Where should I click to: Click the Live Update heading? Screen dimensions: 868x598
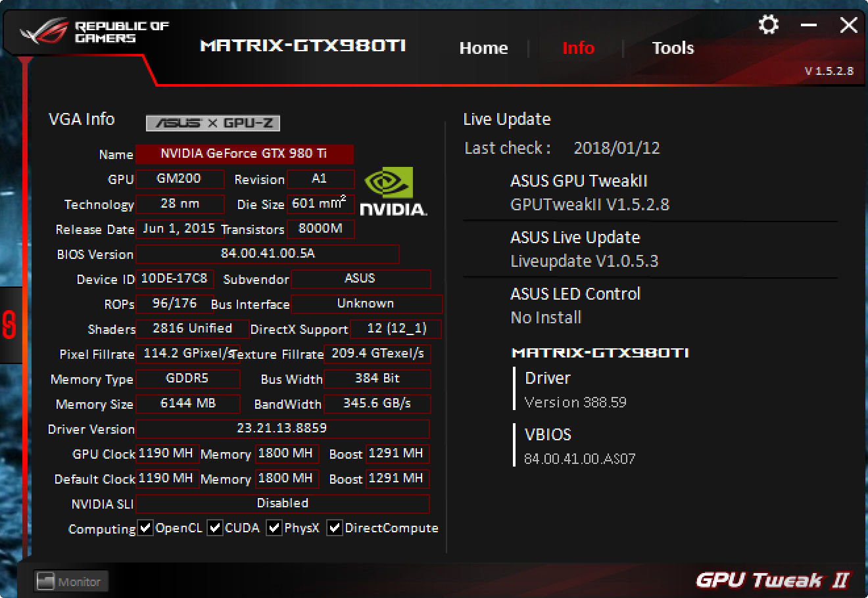[x=507, y=120]
